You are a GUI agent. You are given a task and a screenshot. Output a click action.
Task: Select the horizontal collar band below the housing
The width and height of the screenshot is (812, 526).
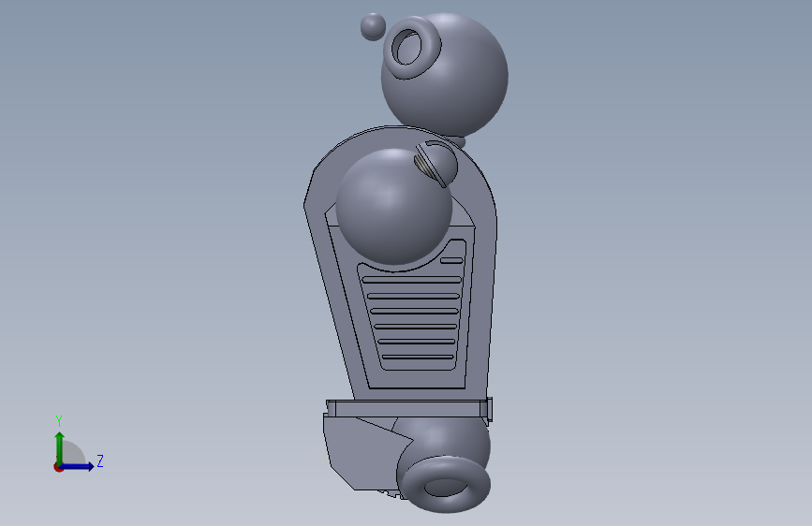coord(409,408)
